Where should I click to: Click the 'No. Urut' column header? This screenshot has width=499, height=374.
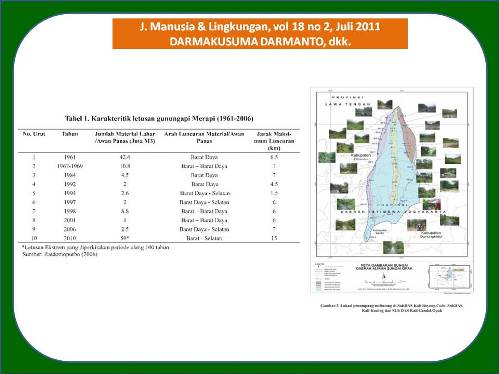pyautogui.click(x=34, y=134)
